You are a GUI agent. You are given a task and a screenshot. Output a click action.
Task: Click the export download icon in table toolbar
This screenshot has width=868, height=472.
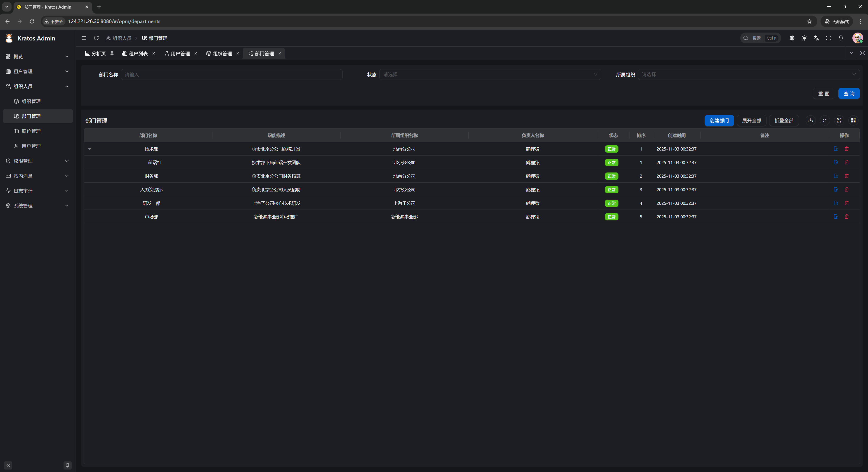[x=810, y=120]
